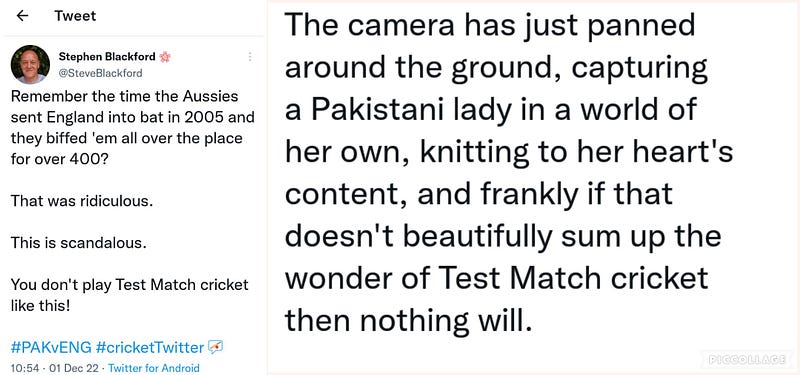Click the 'Remember the time the Aussies' paragraph

(132, 128)
